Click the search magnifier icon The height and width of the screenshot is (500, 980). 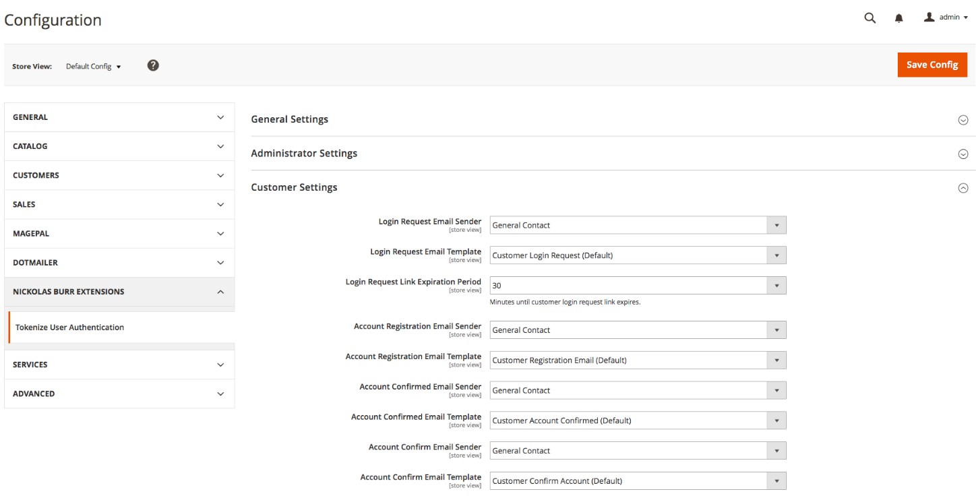tap(869, 18)
